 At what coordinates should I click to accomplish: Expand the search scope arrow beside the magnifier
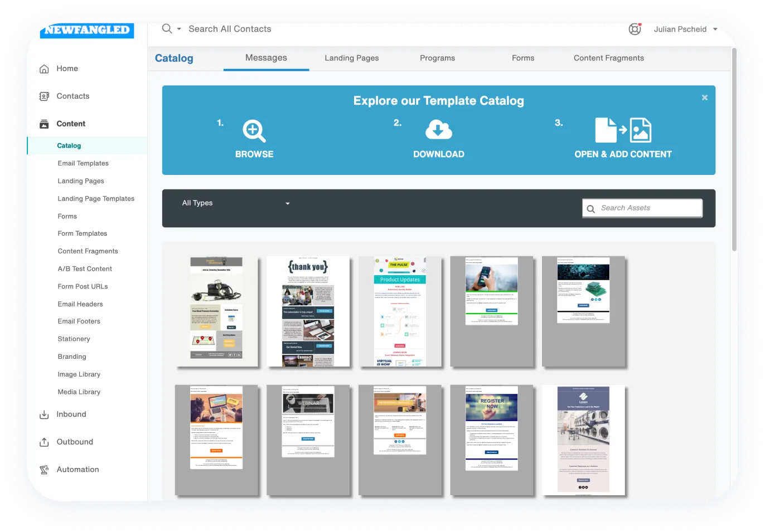tap(177, 29)
